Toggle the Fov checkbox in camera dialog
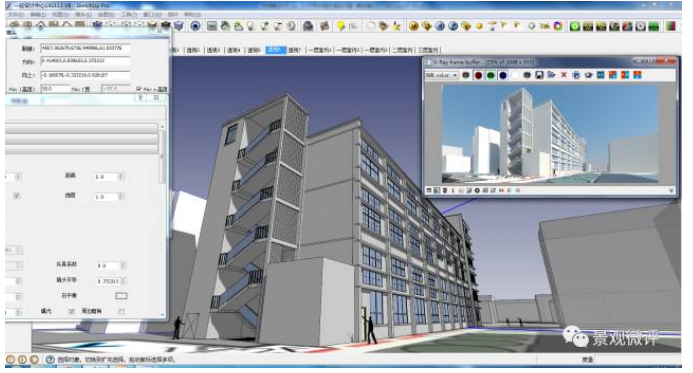 [139, 89]
